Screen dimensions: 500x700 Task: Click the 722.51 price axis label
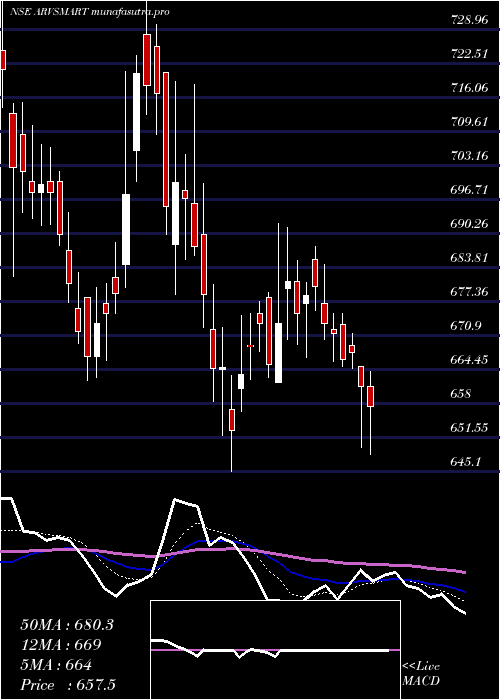(x=468, y=54)
